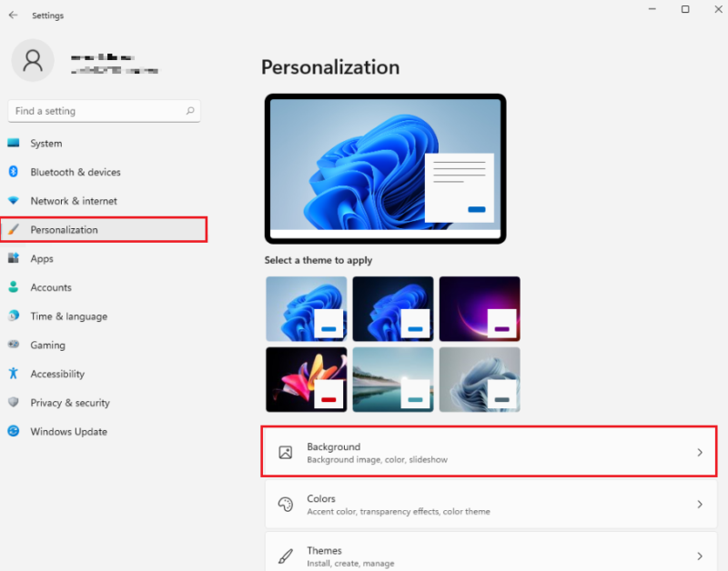The image size is (728, 571).
Task: Expand the Themes settings row chevron
Action: [699, 556]
